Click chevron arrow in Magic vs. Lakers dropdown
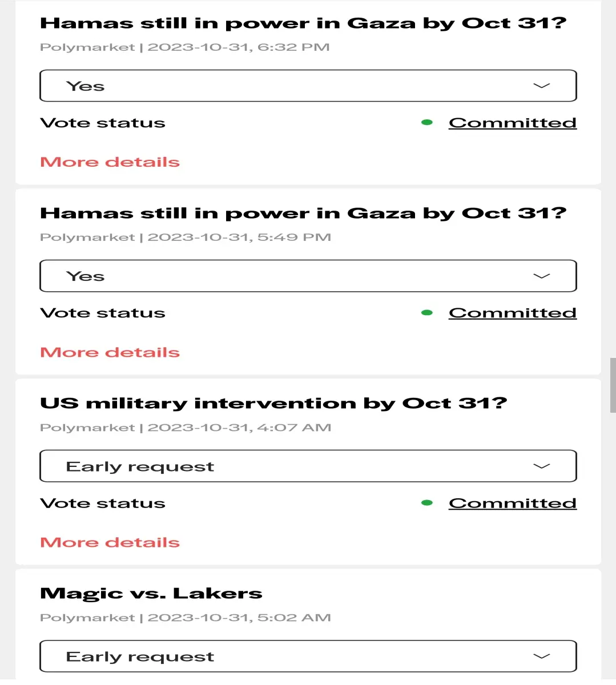 click(541, 656)
